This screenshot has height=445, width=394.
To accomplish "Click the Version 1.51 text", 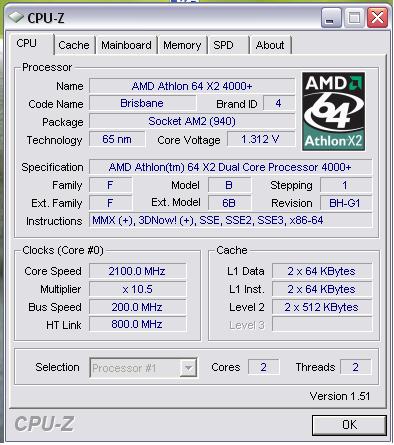I will (340, 396).
